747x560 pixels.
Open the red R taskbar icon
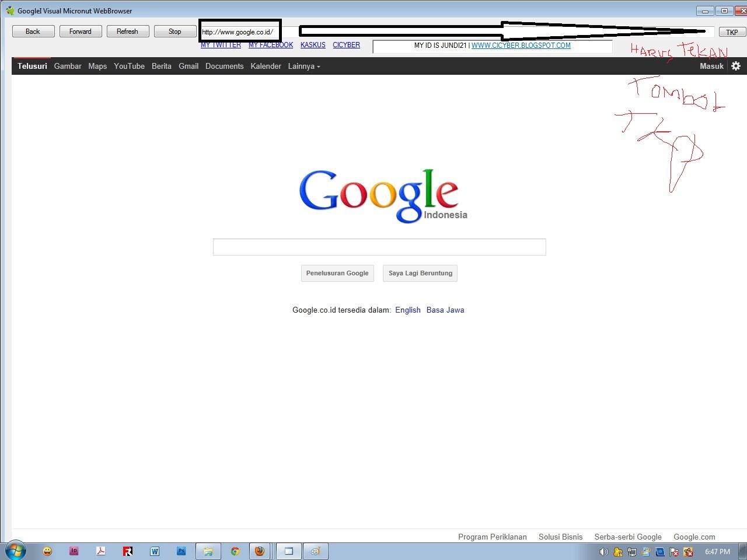coord(128,551)
